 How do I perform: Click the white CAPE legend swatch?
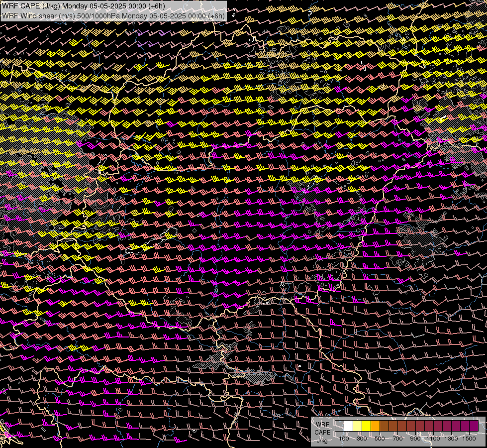(348, 426)
